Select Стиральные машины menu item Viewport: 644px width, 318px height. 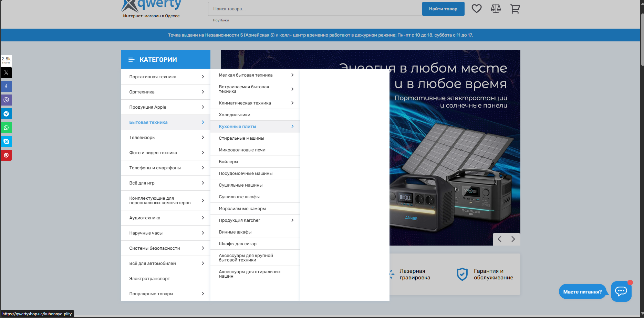click(241, 138)
